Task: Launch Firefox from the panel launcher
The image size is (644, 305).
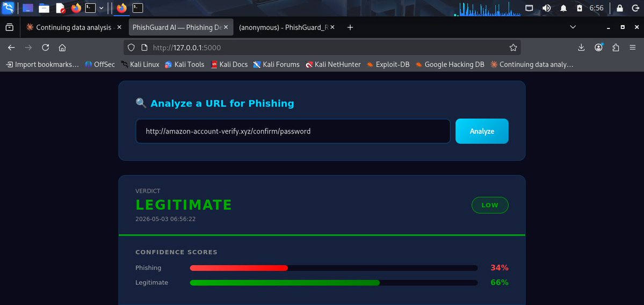Action: click(76, 8)
